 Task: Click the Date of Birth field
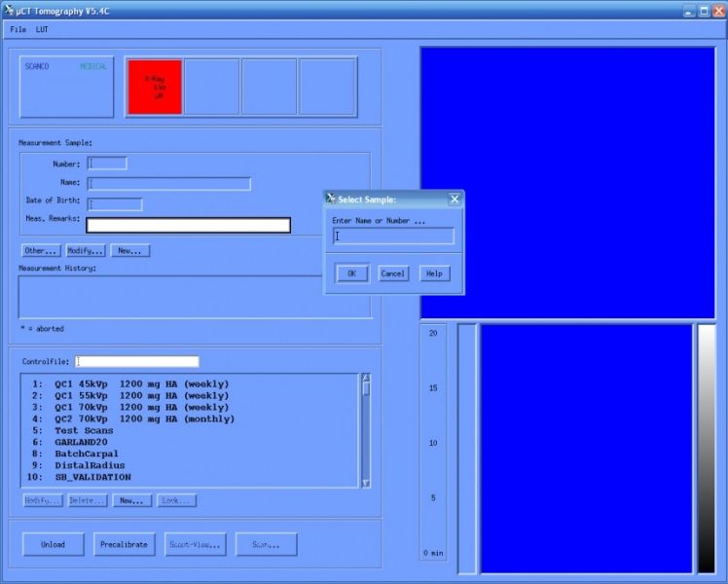115,204
